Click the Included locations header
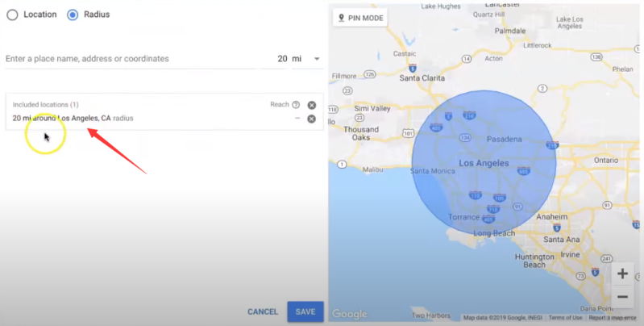This screenshot has width=644, height=326. [x=46, y=105]
